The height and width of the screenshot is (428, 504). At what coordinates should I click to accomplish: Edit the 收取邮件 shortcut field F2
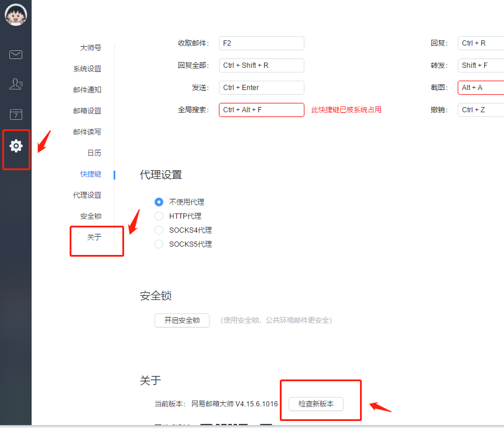[261, 43]
